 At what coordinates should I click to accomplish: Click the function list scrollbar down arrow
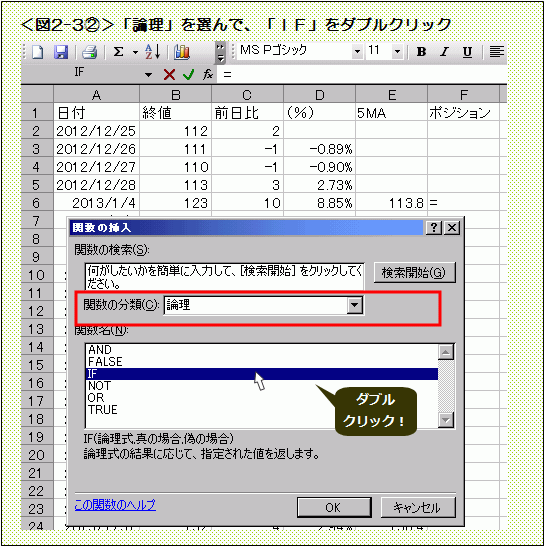point(445,420)
